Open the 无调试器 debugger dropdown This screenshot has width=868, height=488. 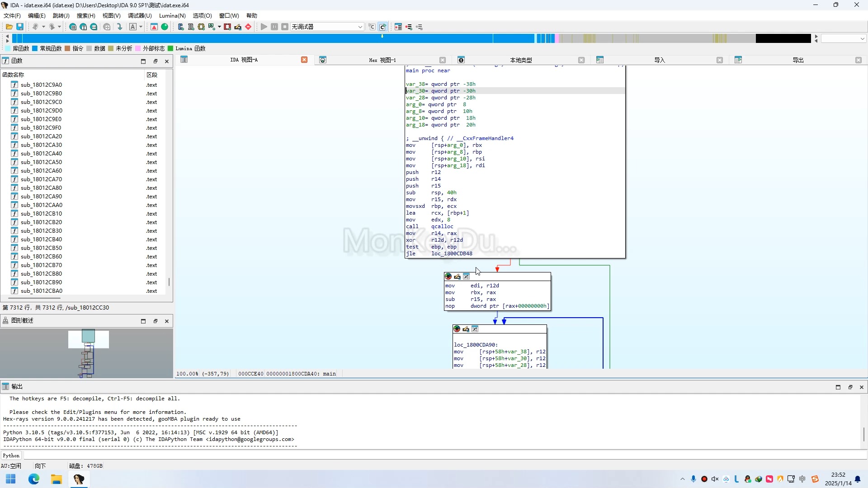click(x=327, y=27)
